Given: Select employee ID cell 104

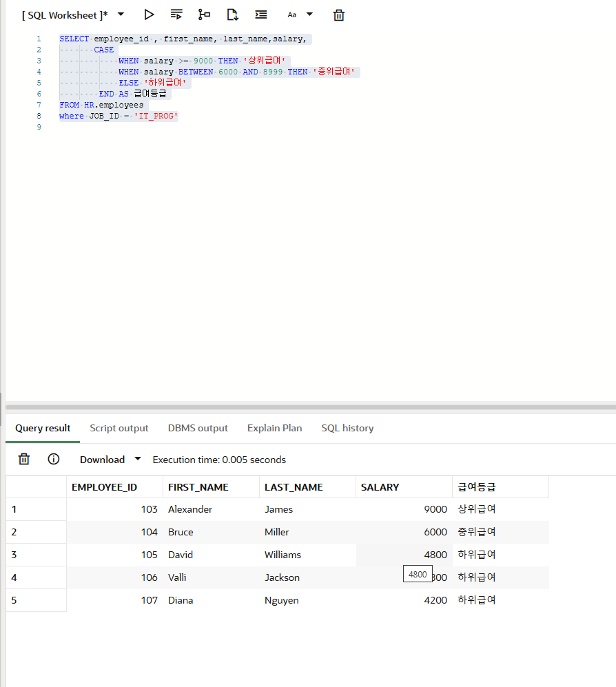Looking at the screenshot, I should click(115, 532).
